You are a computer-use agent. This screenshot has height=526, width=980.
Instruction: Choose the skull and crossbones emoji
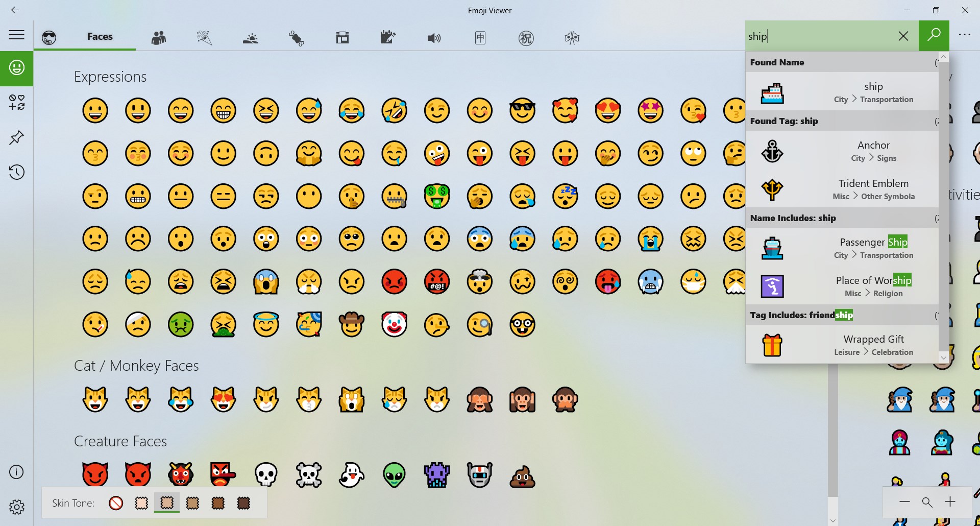[309, 475]
